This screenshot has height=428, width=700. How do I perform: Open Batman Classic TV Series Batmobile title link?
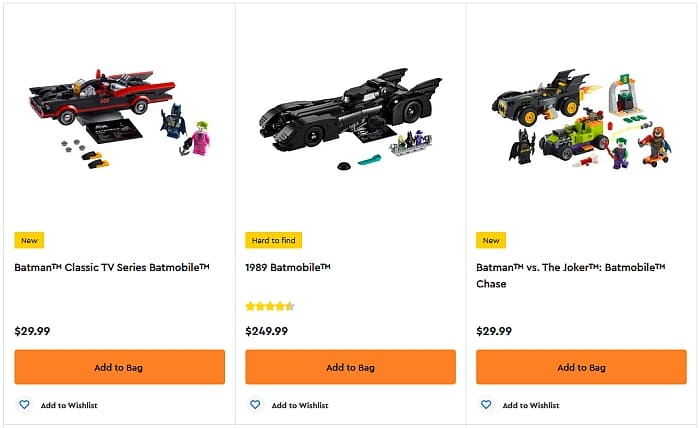(112, 268)
